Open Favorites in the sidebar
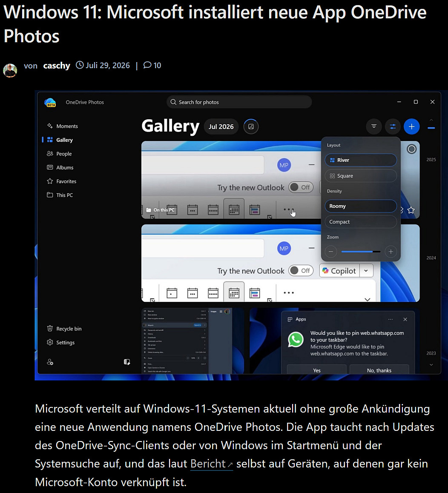Viewport: 448px width, 493px height. pos(62,181)
